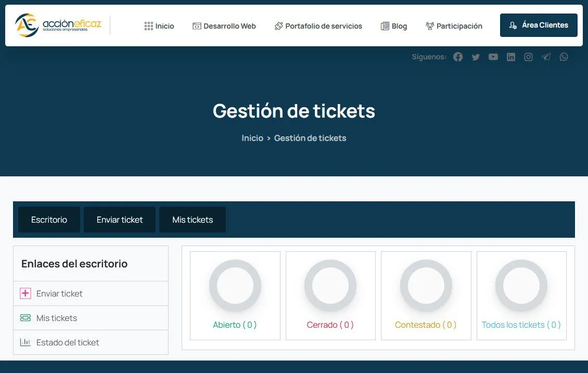Image resolution: width=588 pixels, height=373 pixels.
Task: Click the Contestado ( 0 ) label
Action: (426, 325)
